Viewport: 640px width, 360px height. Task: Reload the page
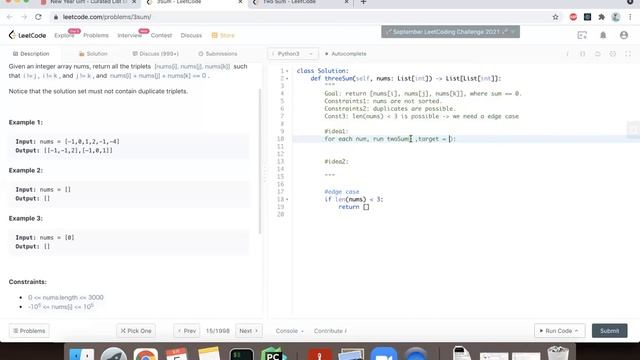point(38,17)
